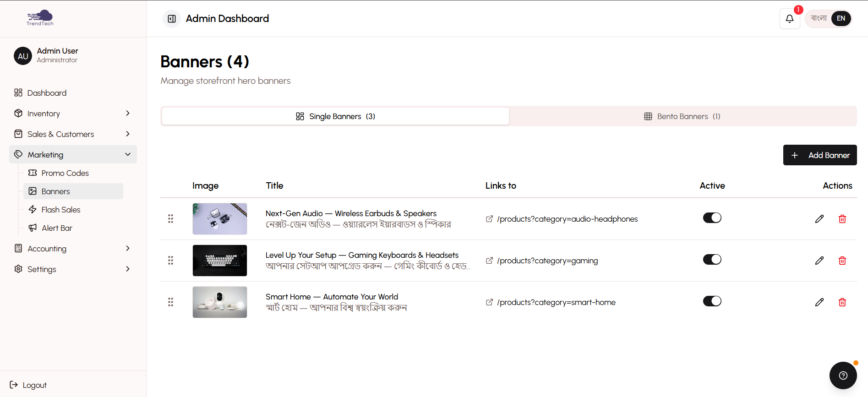Viewport: 868px width, 397px height.
Task: Delete the Smart Home banner via trash icon
Action: [842, 302]
